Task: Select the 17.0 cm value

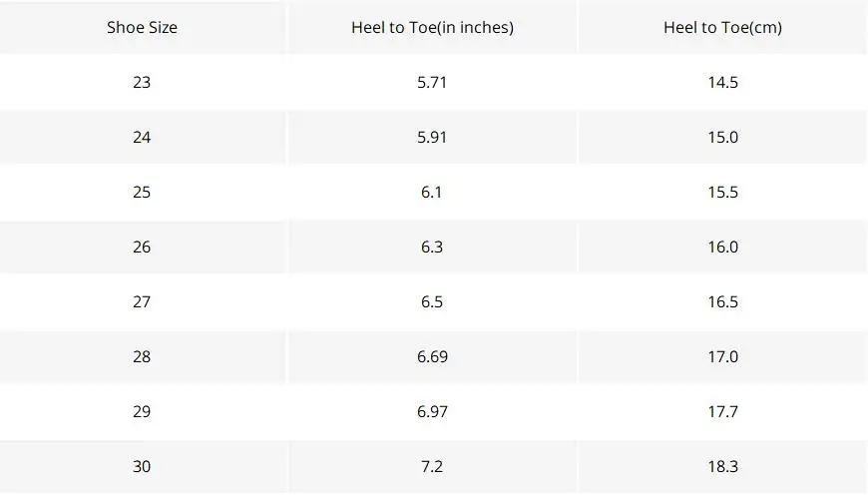Action: [722, 356]
